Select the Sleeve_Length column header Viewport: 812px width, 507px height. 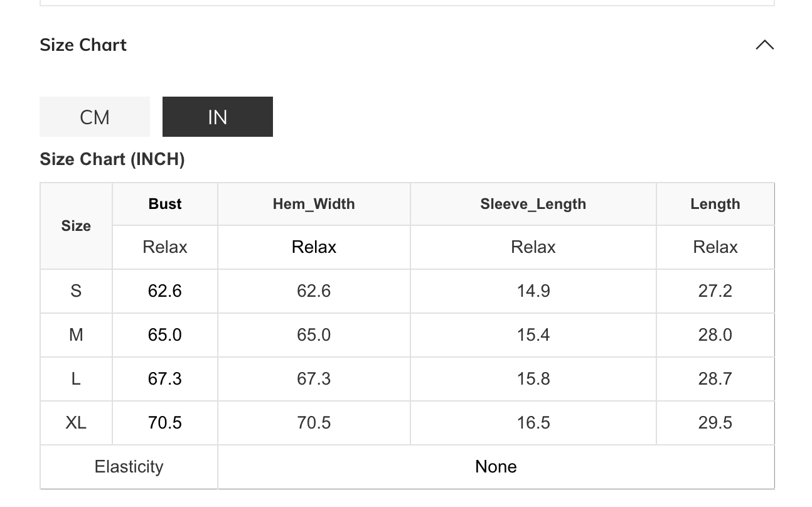pos(533,204)
